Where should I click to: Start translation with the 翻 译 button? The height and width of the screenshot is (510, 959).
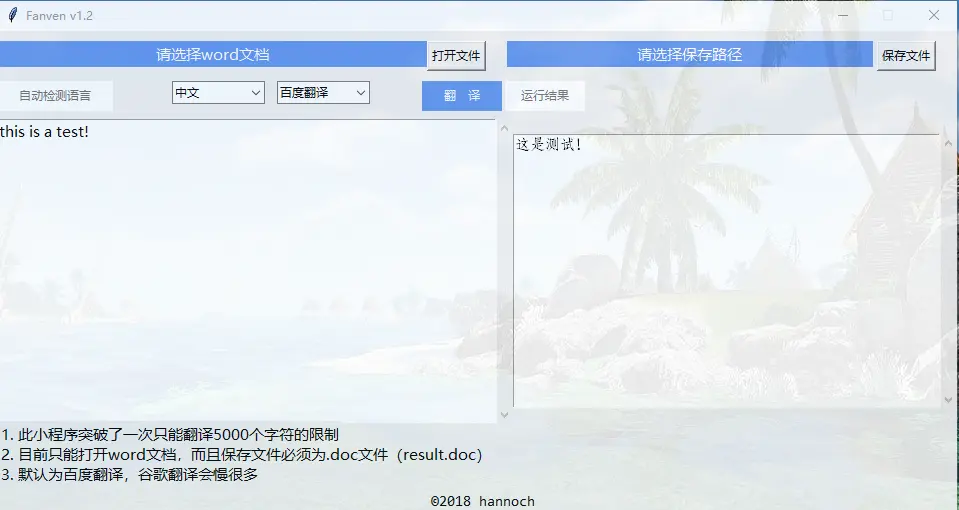pos(462,95)
